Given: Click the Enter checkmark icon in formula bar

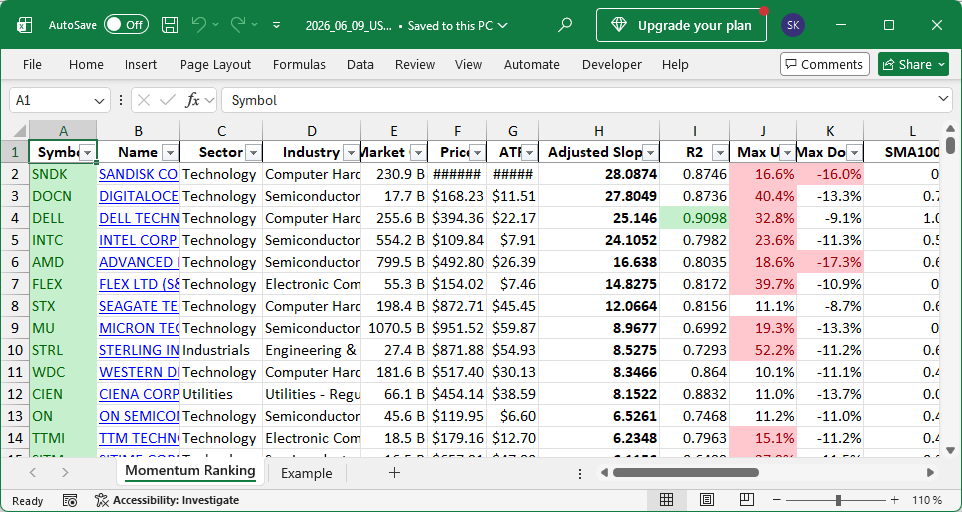Looking at the screenshot, I should [x=167, y=101].
